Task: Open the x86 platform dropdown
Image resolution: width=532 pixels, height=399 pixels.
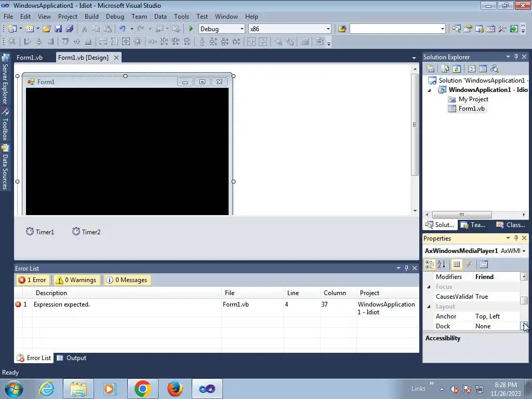Action: click(328, 29)
